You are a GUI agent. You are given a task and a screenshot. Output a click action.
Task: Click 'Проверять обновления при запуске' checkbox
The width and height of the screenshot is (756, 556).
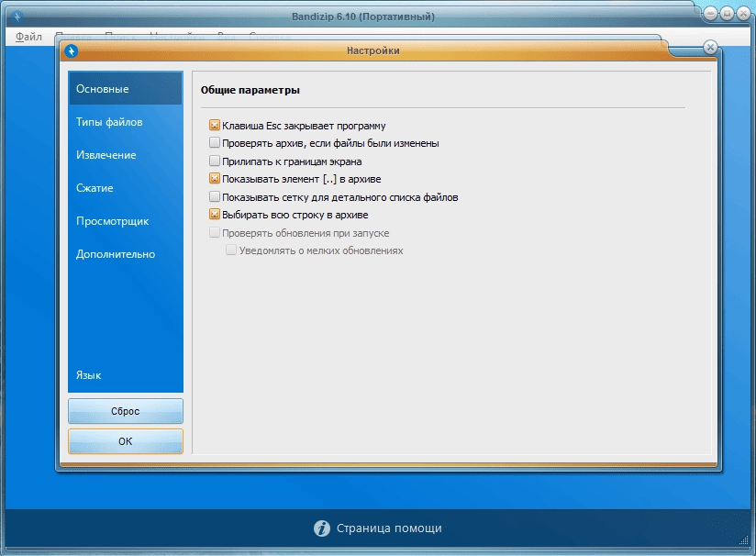(215, 232)
